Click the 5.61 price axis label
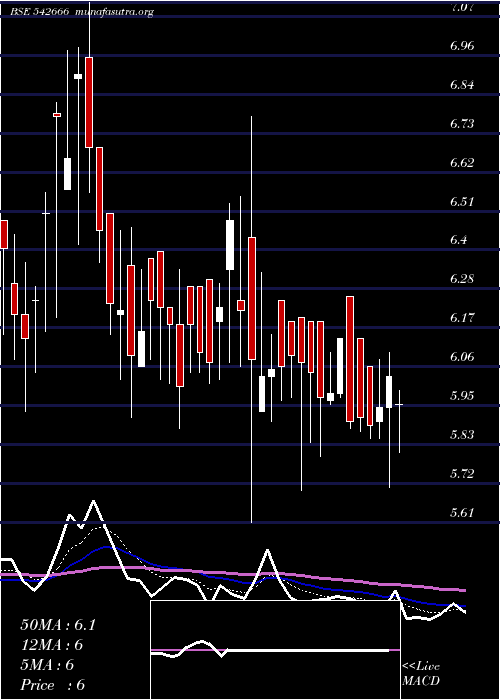The width and height of the screenshot is (500, 700). point(462,512)
